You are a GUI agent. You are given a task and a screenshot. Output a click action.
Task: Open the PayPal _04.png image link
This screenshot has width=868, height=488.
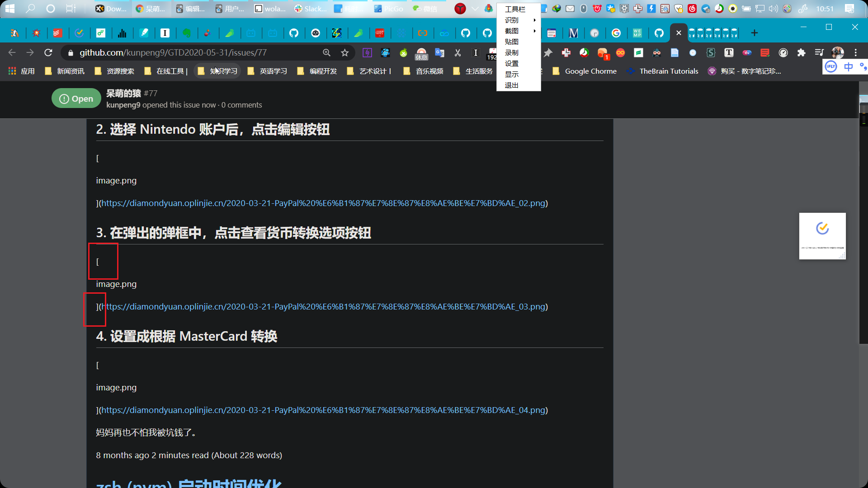click(x=323, y=410)
